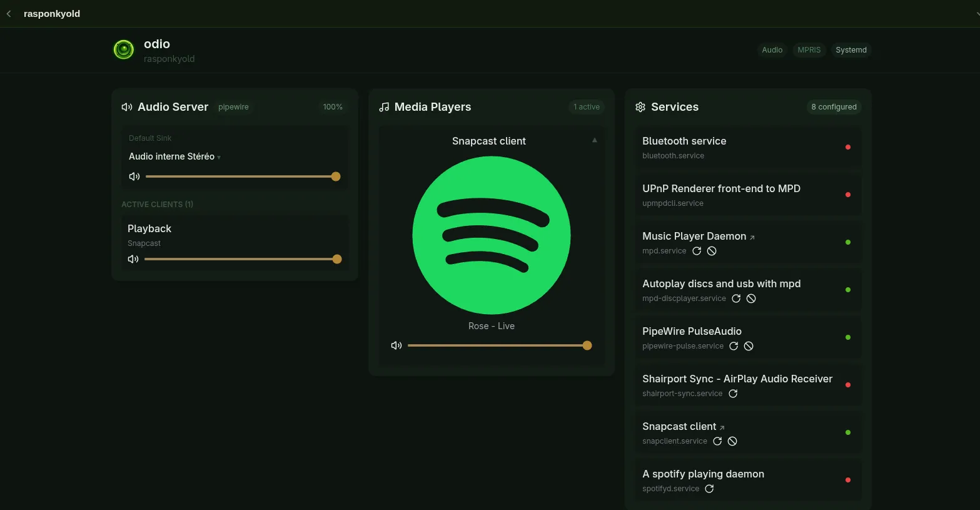Stop snapclient.service
The height and width of the screenshot is (510, 980).
pos(732,441)
